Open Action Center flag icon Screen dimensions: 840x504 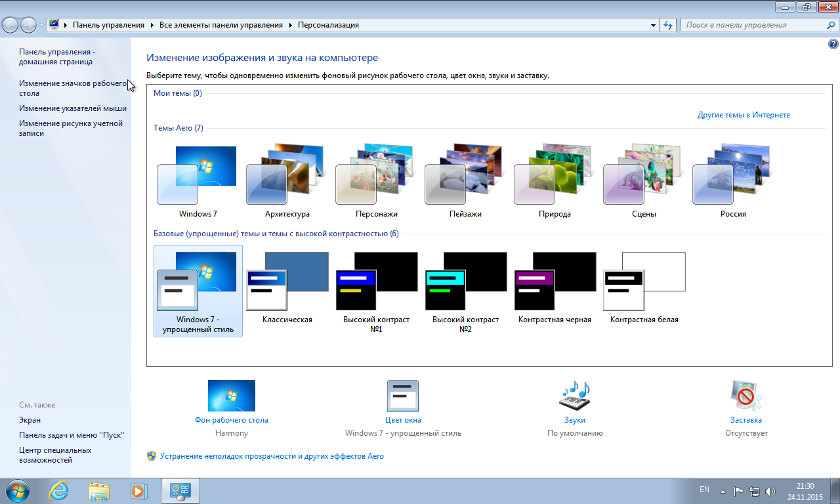coord(738,491)
